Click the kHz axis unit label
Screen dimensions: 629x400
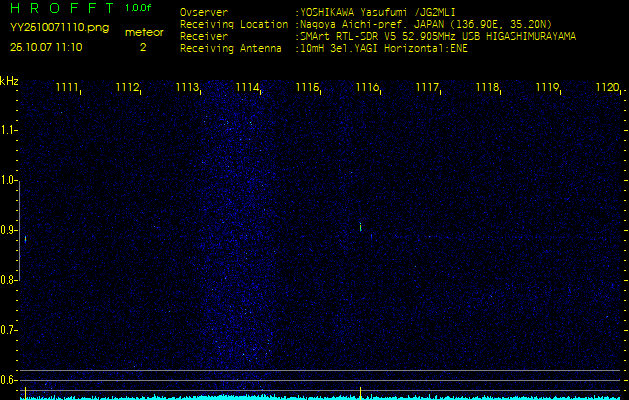pos(9,81)
